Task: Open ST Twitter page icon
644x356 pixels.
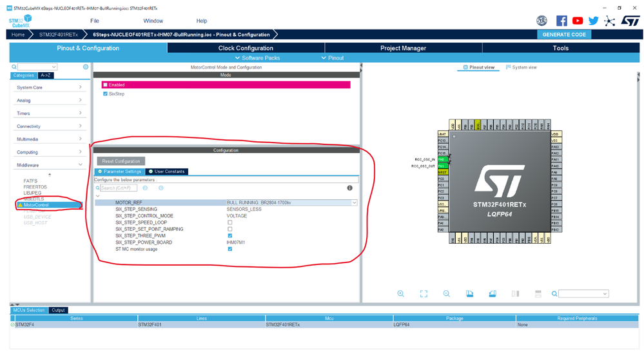Action: click(x=594, y=21)
